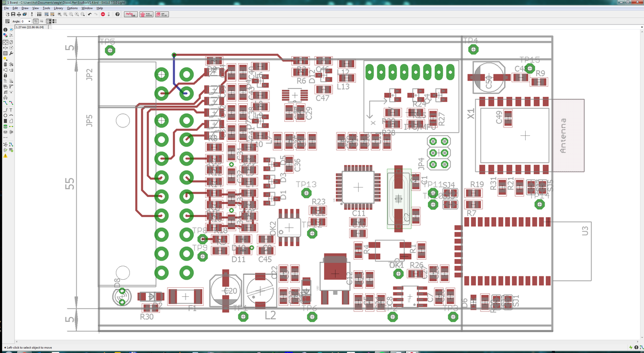Open the Options menu
The width and height of the screenshot is (644, 353).
point(72,9)
